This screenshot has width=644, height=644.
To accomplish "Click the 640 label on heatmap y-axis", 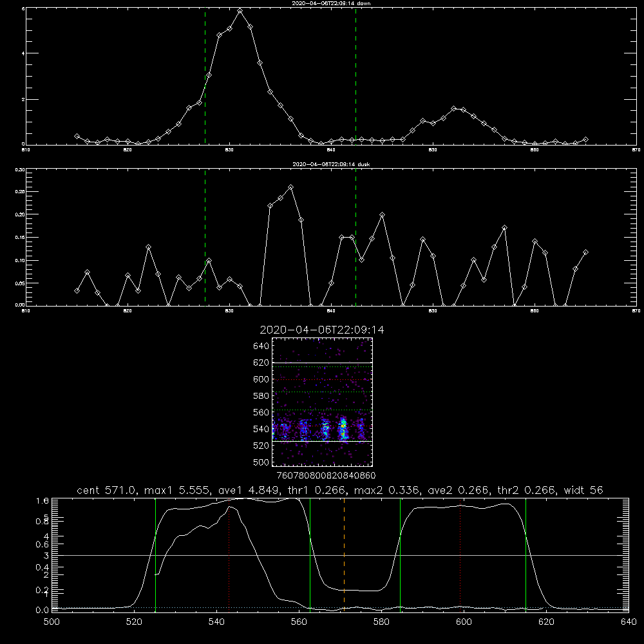I will [x=261, y=346].
